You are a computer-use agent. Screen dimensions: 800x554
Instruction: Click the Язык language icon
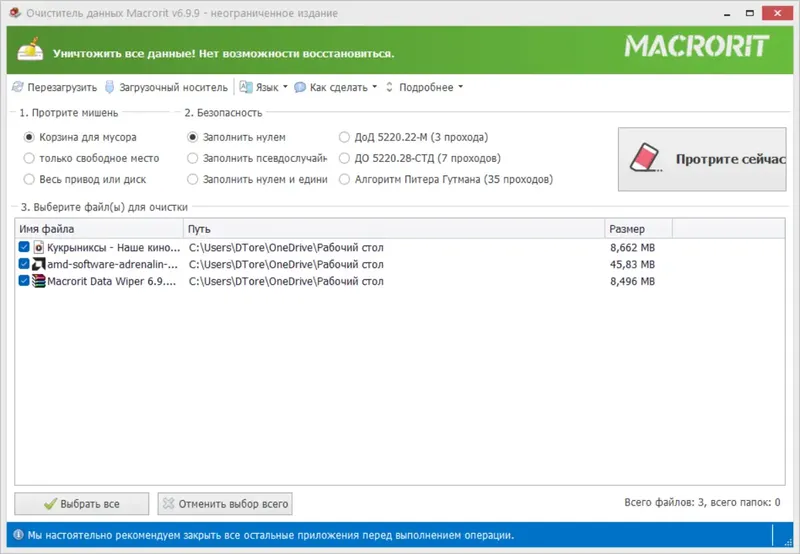246,87
